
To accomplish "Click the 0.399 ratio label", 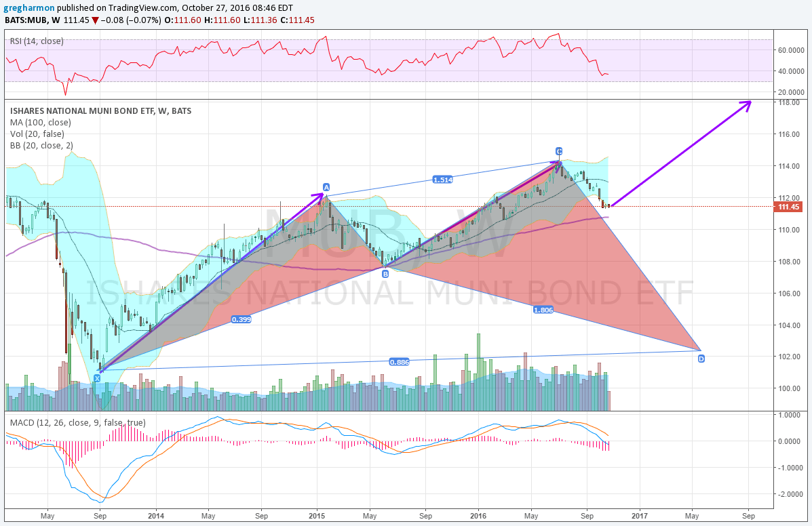I will pos(241,320).
